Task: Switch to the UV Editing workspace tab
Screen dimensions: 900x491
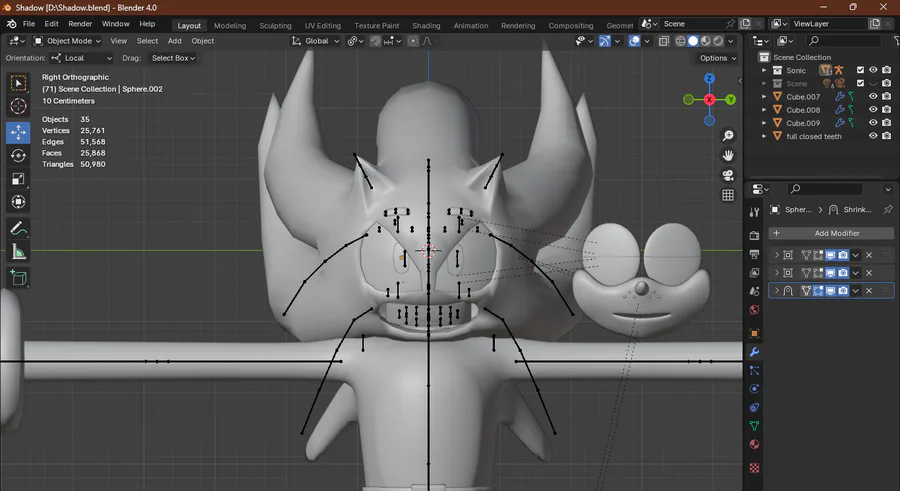Action: pyautogui.click(x=323, y=25)
